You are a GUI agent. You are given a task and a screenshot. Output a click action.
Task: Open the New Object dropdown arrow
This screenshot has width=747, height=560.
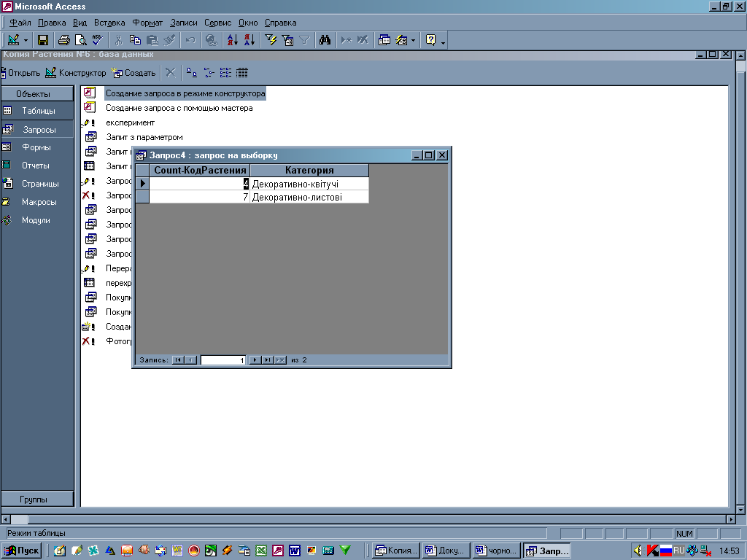coord(413,41)
